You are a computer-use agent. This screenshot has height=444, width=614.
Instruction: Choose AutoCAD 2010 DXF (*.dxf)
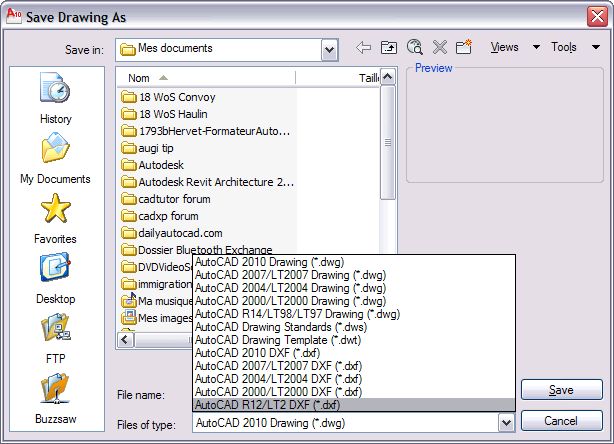(x=354, y=353)
